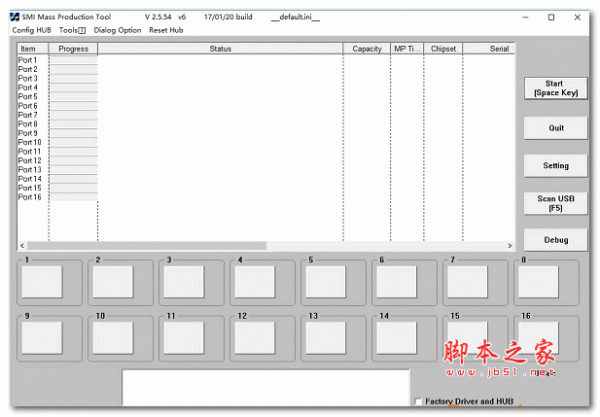Open the Setting button
Viewport: 600px width, 417px height.
[x=556, y=166]
